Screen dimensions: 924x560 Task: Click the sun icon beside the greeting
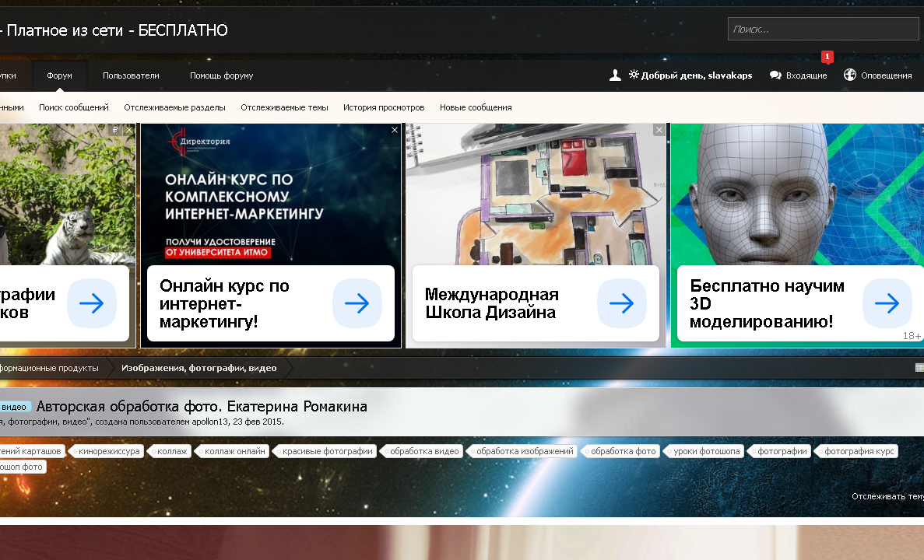point(633,75)
